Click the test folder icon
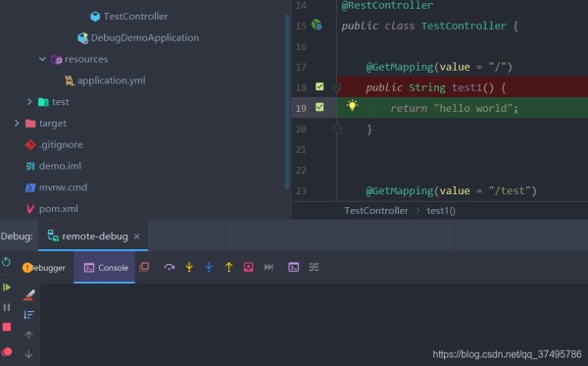 click(x=43, y=102)
